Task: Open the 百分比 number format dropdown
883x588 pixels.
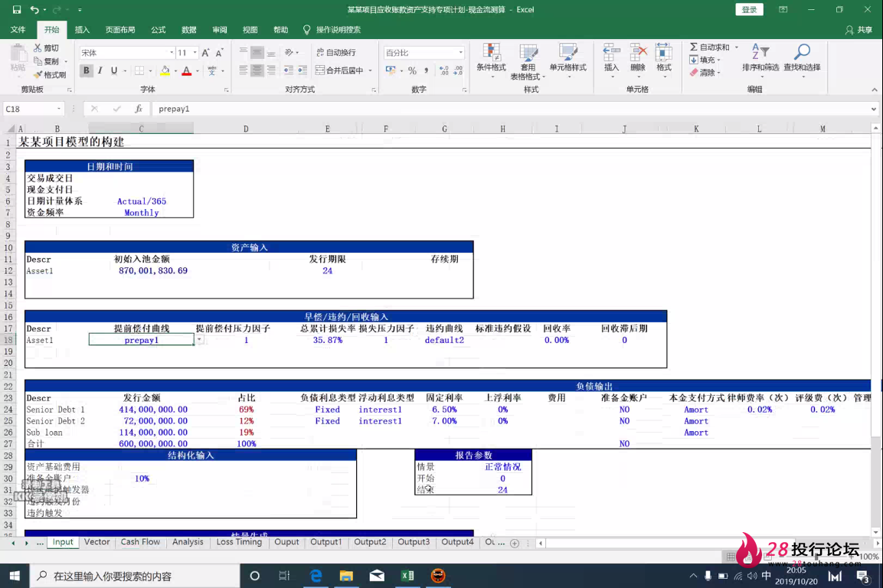Action: click(461, 52)
